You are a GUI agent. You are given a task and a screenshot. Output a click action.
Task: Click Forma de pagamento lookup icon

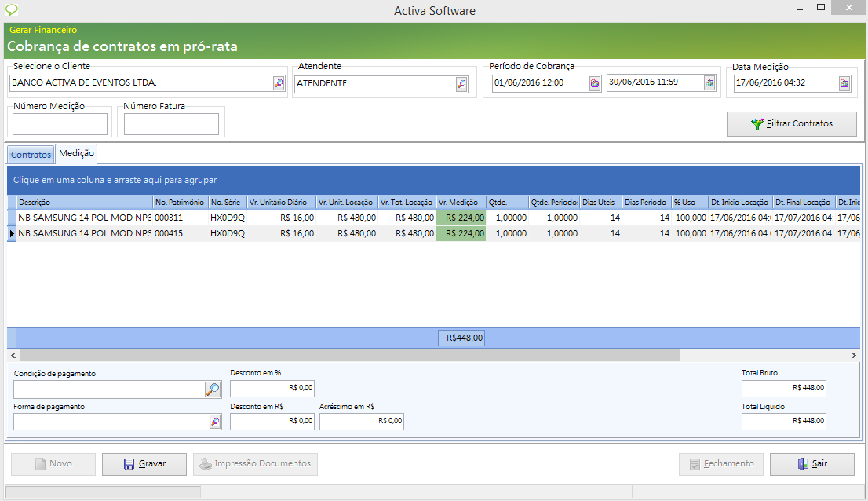click(215, 422)
